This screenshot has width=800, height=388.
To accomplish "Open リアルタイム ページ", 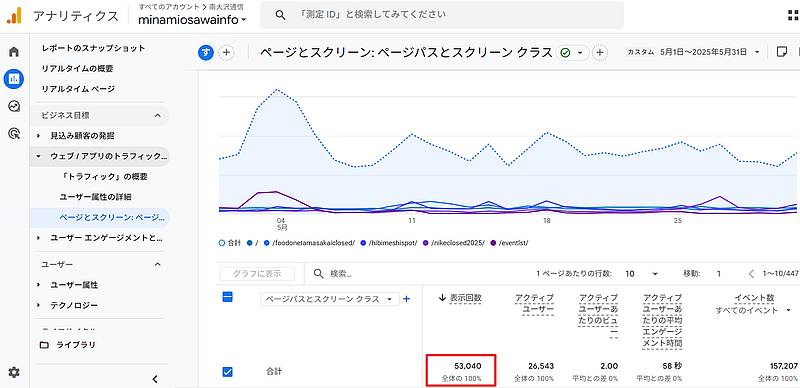I will coord(78,89).
